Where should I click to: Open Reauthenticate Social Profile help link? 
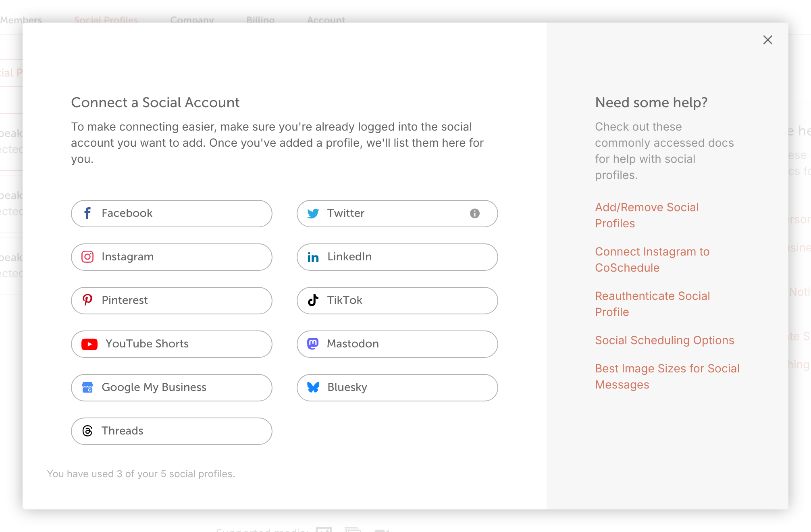click(x=653, y=304)
